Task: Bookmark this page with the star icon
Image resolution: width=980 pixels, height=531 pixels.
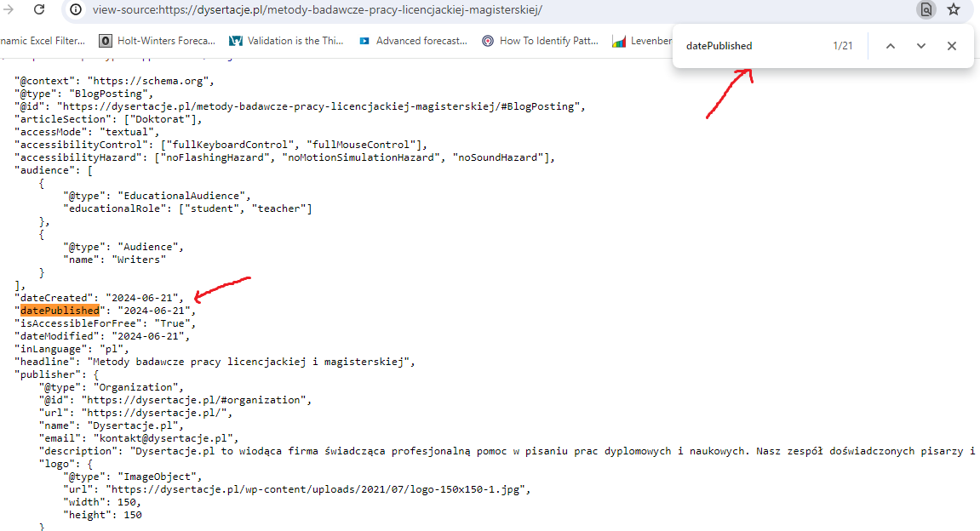Action: coord(954,10)
